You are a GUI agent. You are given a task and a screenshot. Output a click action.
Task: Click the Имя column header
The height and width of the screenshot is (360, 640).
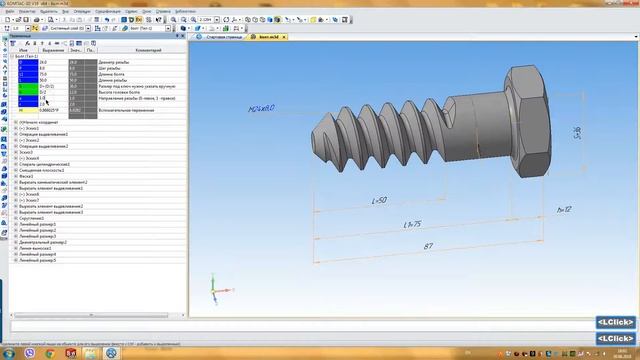pyautogui.click(x=23, y=50)
